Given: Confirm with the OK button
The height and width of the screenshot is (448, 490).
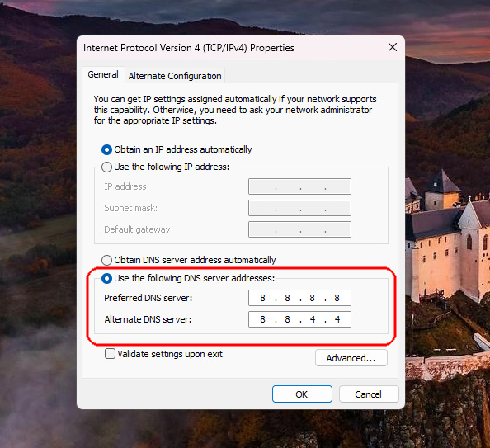Looking at the screenshot, I should [302, 394].
